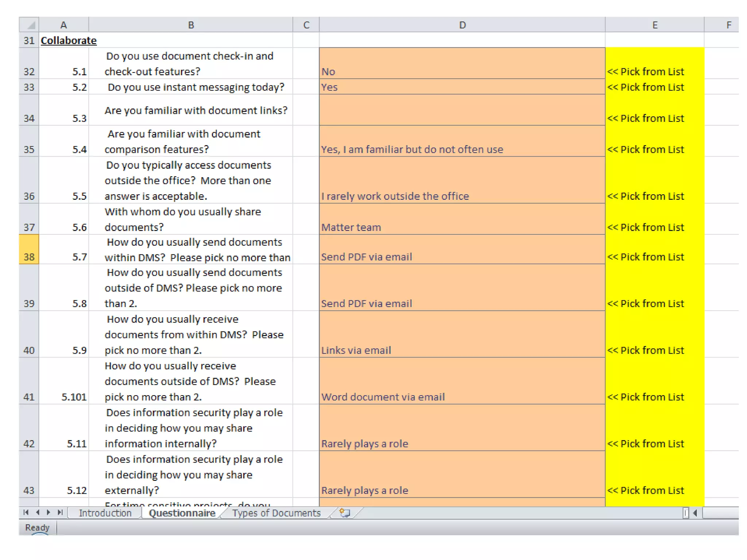Click the last sheet navigation arrow
This screenshot has width=747, height=560.
(60, 512)
